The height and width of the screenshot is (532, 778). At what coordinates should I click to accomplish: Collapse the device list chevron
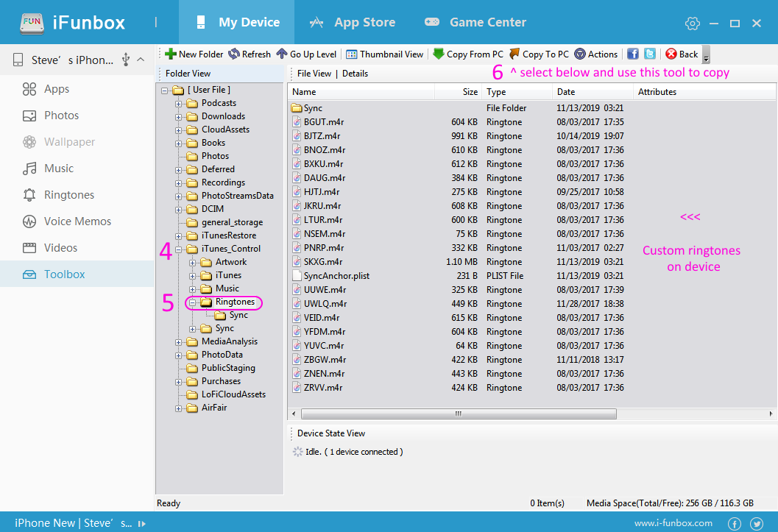coord(141,60)
